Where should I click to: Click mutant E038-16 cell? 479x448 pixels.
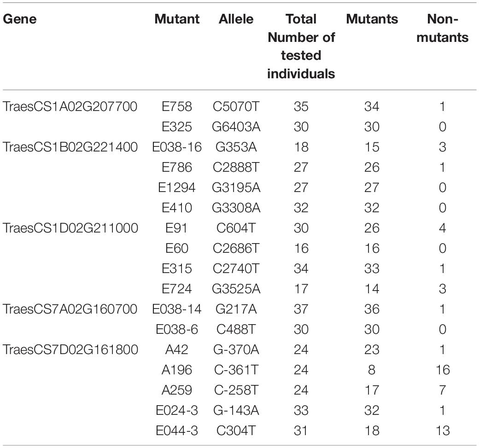tap(177, 147)
